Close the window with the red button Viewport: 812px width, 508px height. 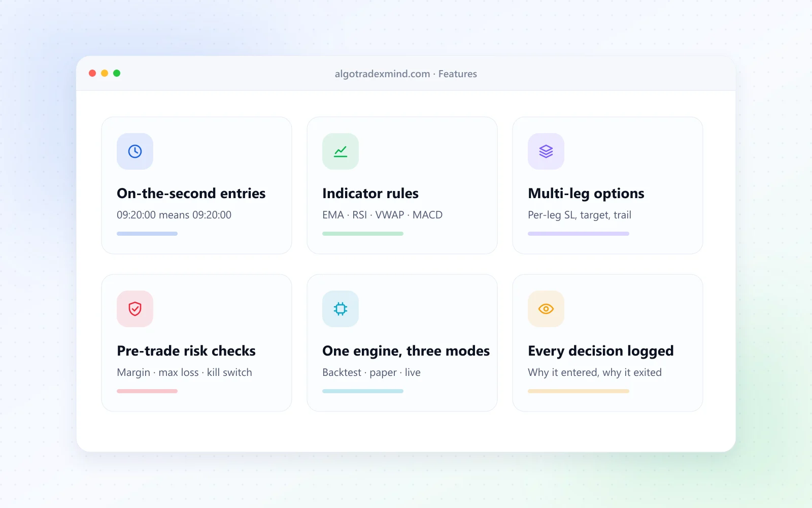point(92,73)
